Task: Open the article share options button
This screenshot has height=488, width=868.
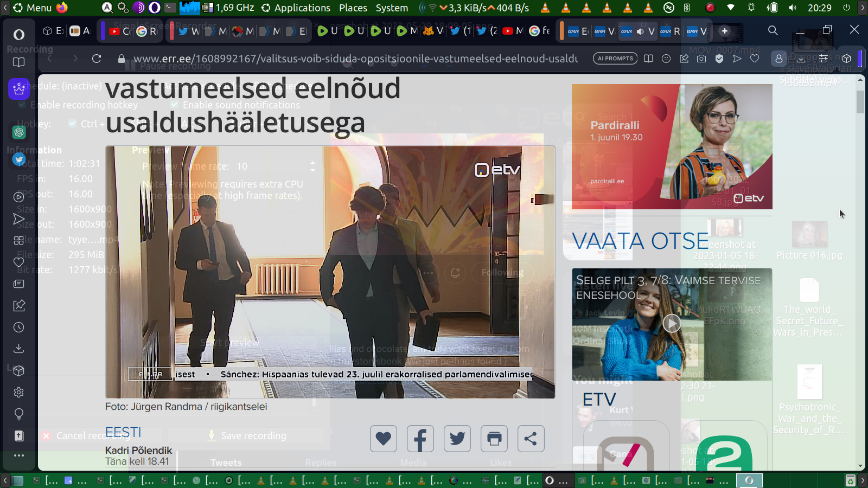Action: coord(531,439)
